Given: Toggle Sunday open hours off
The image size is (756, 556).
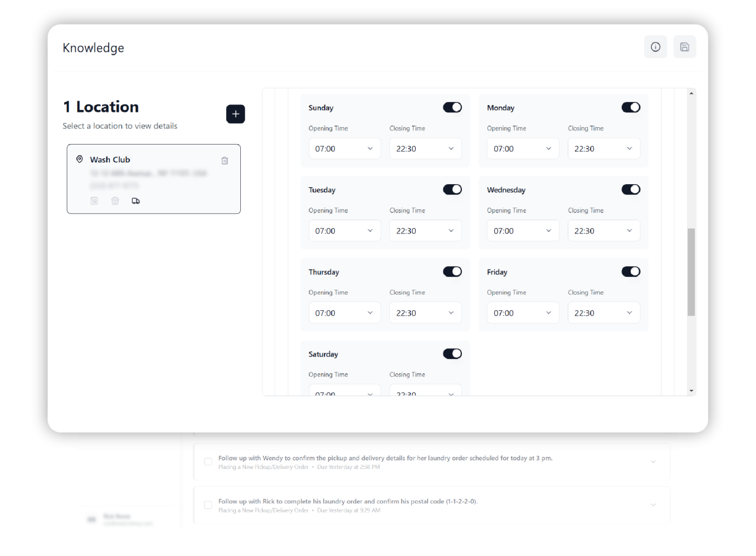Looking at the screenshot, I should [452, 107].
